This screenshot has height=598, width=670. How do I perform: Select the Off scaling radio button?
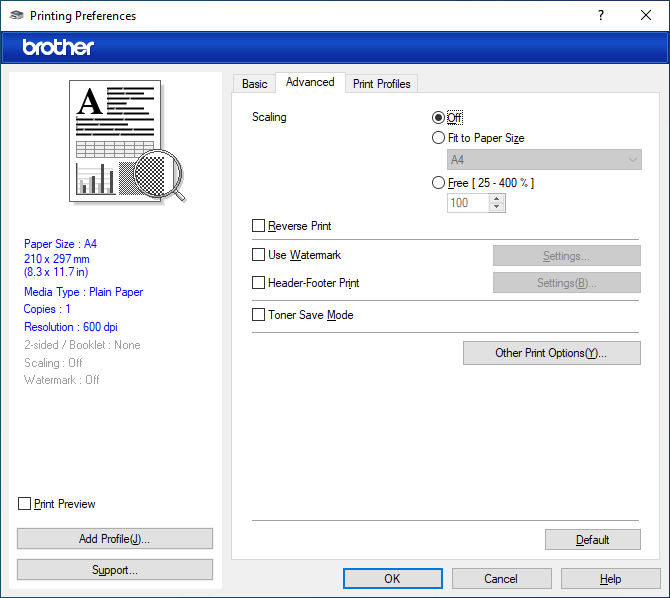coord(438,118)
